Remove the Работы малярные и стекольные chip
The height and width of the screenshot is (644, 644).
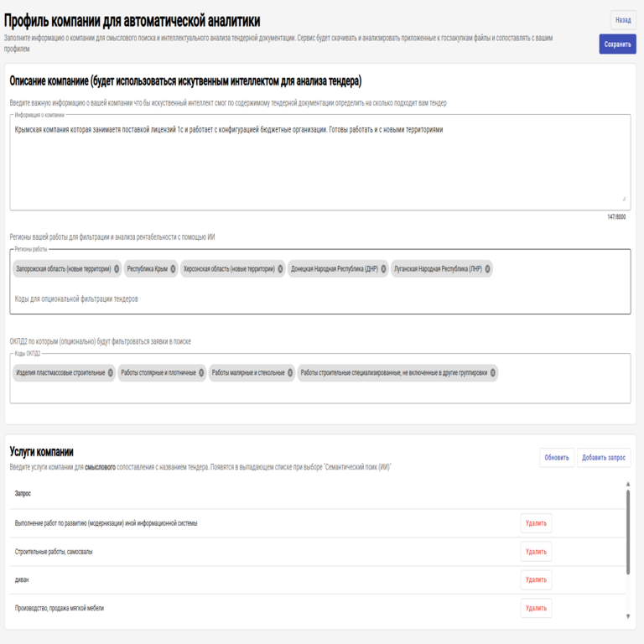290,372
